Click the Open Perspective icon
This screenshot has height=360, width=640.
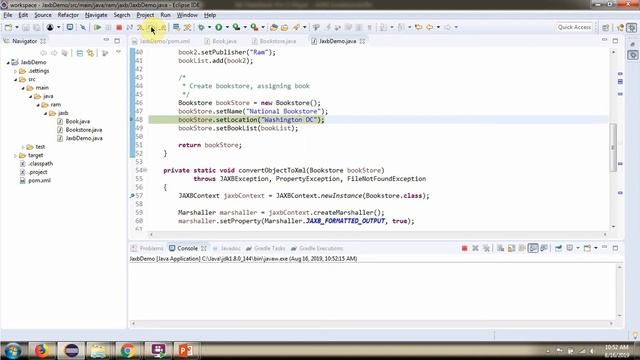[606, 27]
